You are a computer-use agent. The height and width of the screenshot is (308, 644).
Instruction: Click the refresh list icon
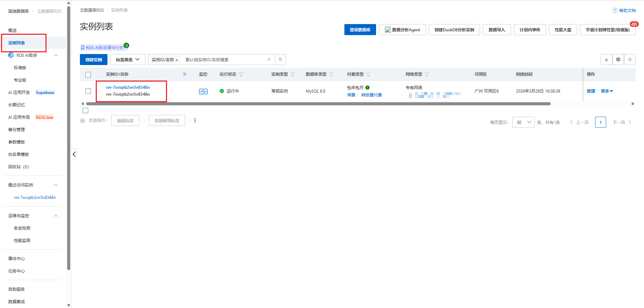pyautogui.click(x=630, y=60)
